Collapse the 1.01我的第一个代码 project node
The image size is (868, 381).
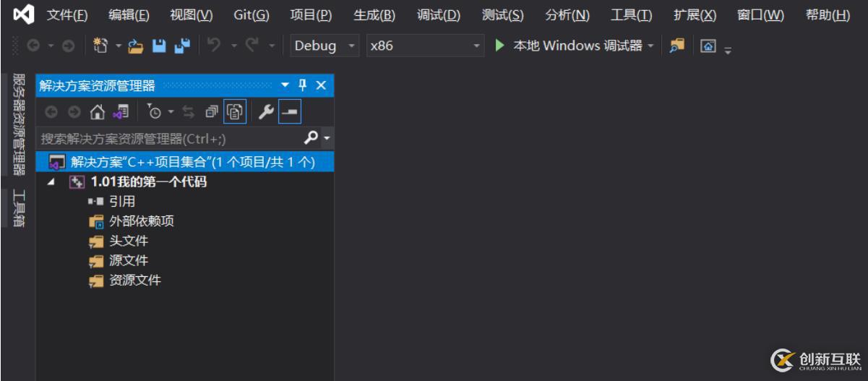51,182
